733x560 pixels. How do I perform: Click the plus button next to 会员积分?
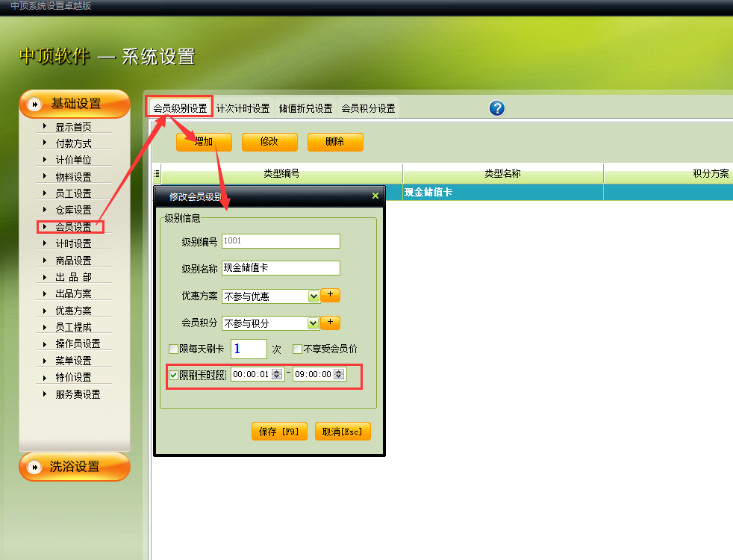(x=331, y=323)
